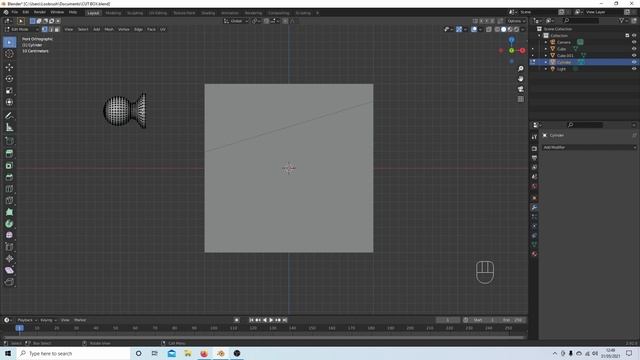Open the File menu

(x=15, y=12)
